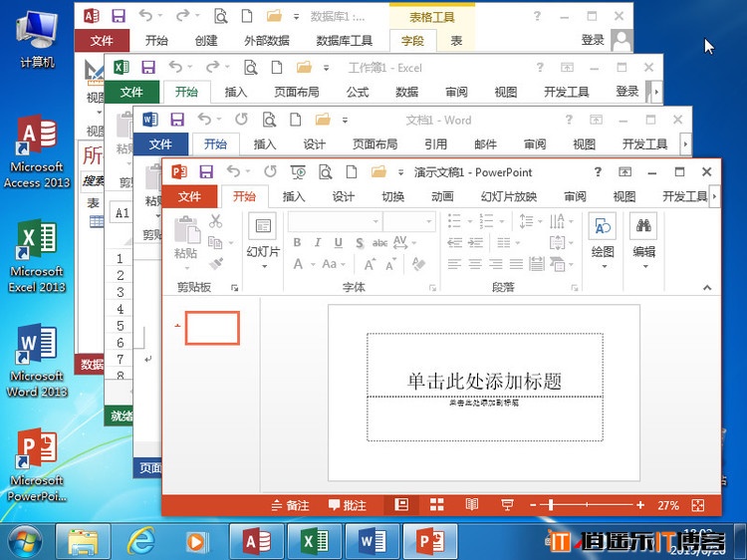
Task: Fit slide to window icon in status bar
Action: pyautogui.click(x=698, y=505)
